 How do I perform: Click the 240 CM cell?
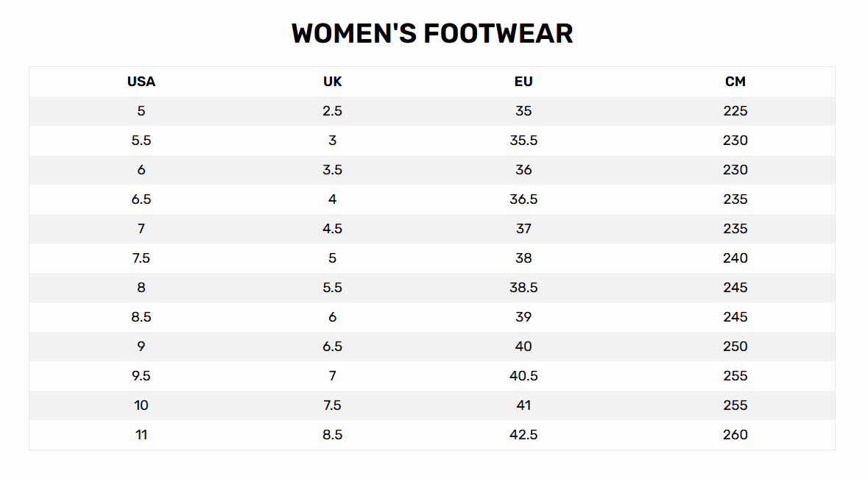(735, 258)
